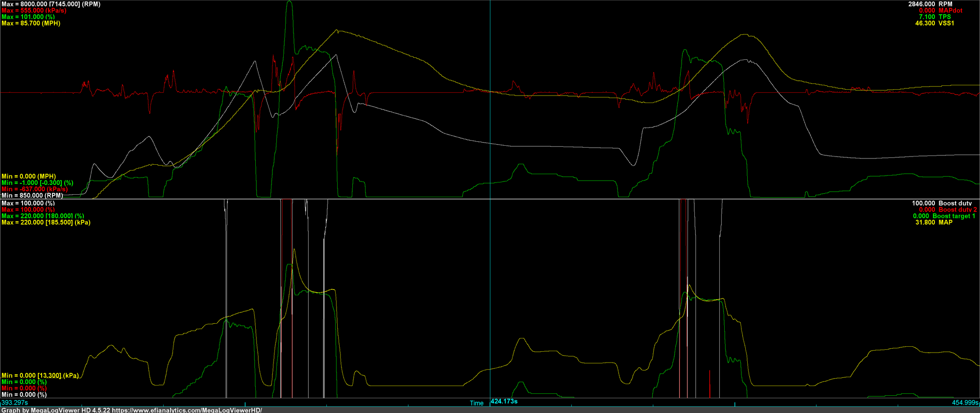980x413 pixels.
Task: Click the Max = 220.000 [185.500] (kPa) label
Action: coord(46,222)
